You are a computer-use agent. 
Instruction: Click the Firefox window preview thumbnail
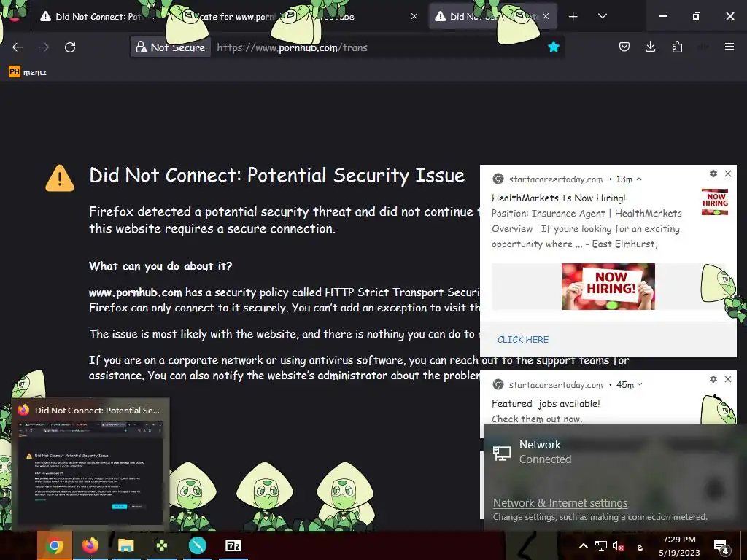coord(90,472)
